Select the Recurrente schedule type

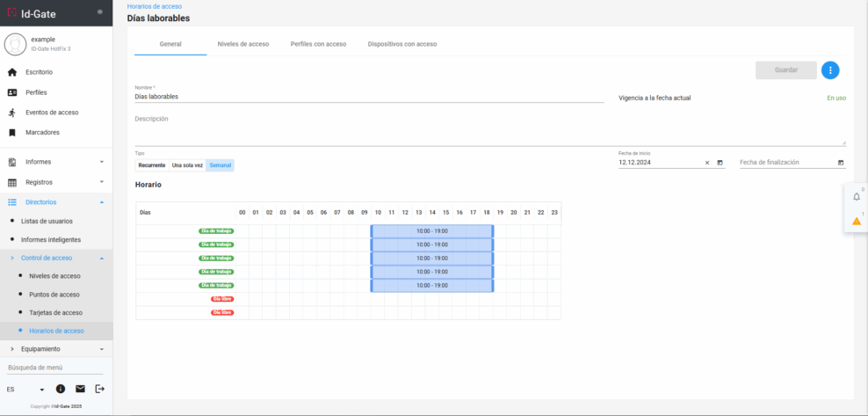(151, 165)
